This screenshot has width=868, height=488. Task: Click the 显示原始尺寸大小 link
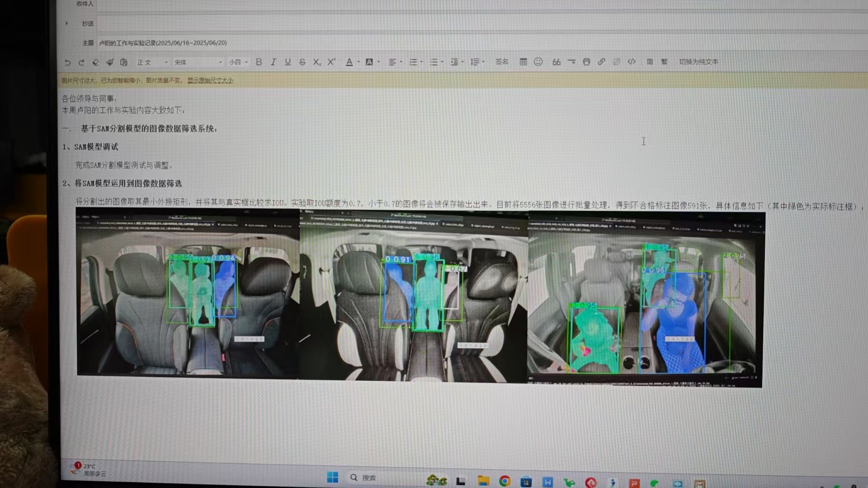[x=210, y=80]
